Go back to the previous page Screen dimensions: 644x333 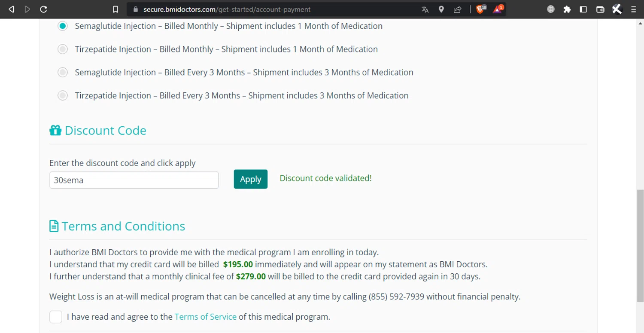pos(12,9)
